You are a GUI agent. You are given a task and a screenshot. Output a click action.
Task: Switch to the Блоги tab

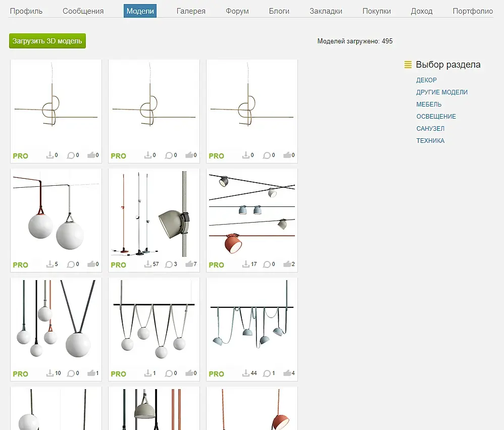tap(279, 11)
